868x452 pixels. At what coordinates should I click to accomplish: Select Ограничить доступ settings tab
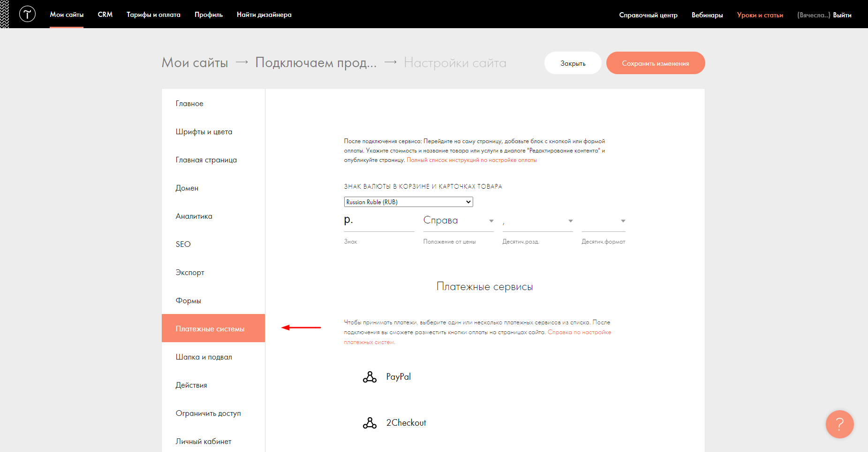pyautogui.click(x=213, y=413)
